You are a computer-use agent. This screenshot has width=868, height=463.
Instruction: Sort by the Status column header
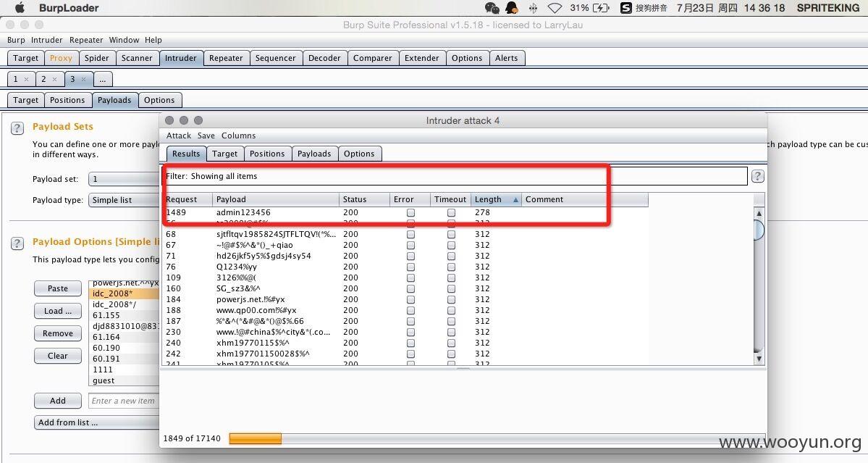(x=363, y=199)
